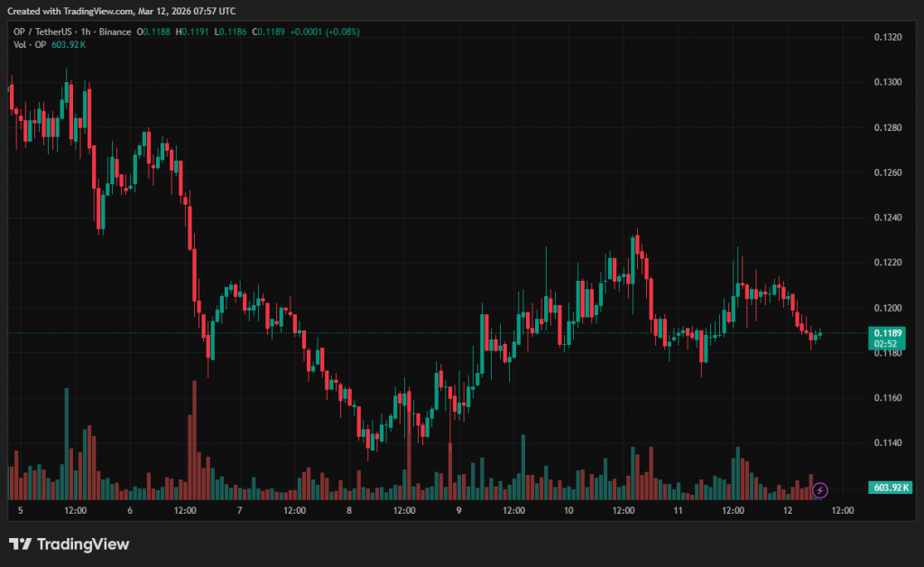This screenshot has height=567, width=924.
Task: Click date label 5 on time axis
Action: click(x=21, y=510)
